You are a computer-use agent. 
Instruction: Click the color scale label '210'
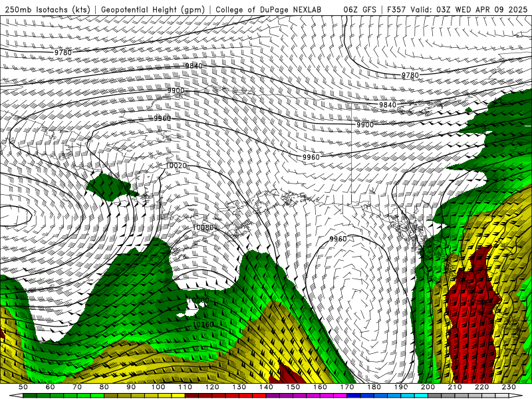coord(455,387)
